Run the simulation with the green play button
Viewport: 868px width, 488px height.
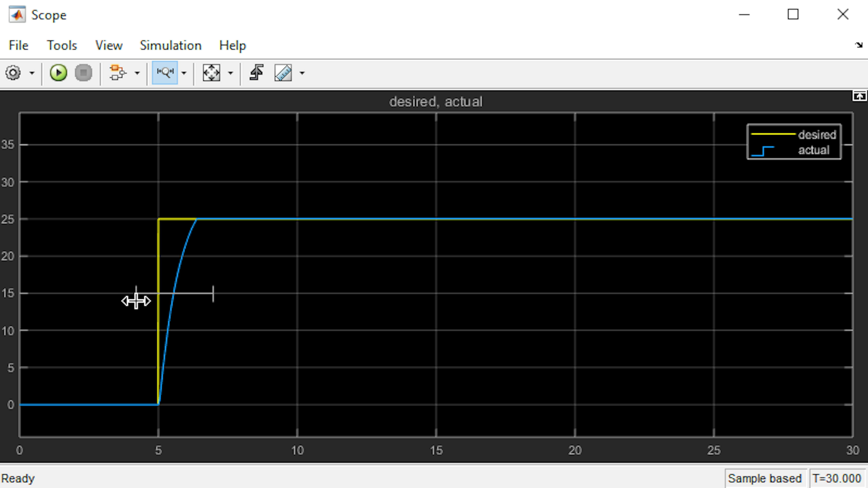tap(58, 73)
